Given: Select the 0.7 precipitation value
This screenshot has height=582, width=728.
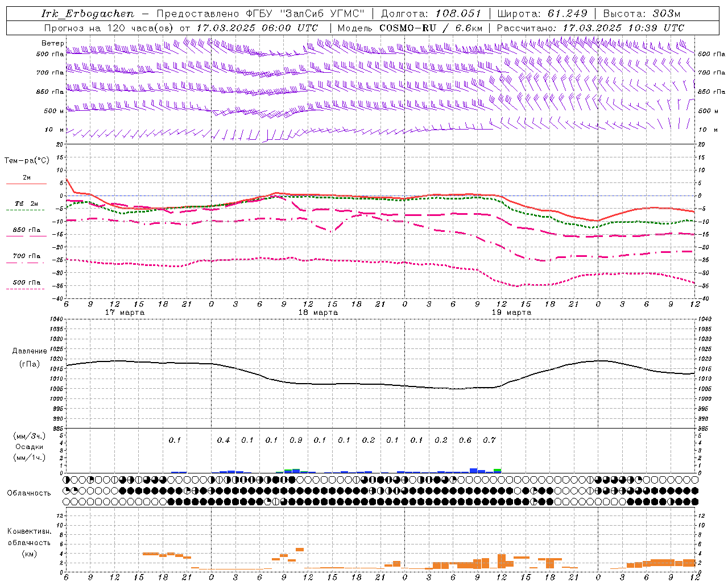Looking at the screenshot, I should pos(489,440).
